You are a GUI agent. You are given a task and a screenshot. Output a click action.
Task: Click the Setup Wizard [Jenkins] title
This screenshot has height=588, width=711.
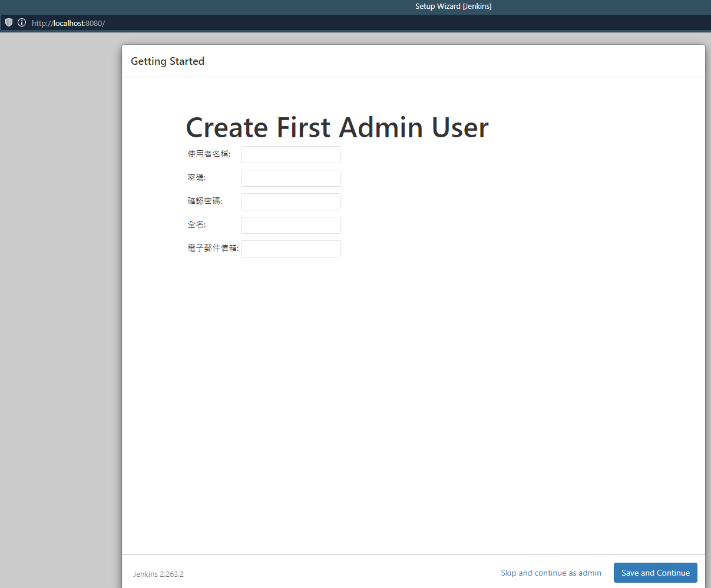(x=454, y=6)
